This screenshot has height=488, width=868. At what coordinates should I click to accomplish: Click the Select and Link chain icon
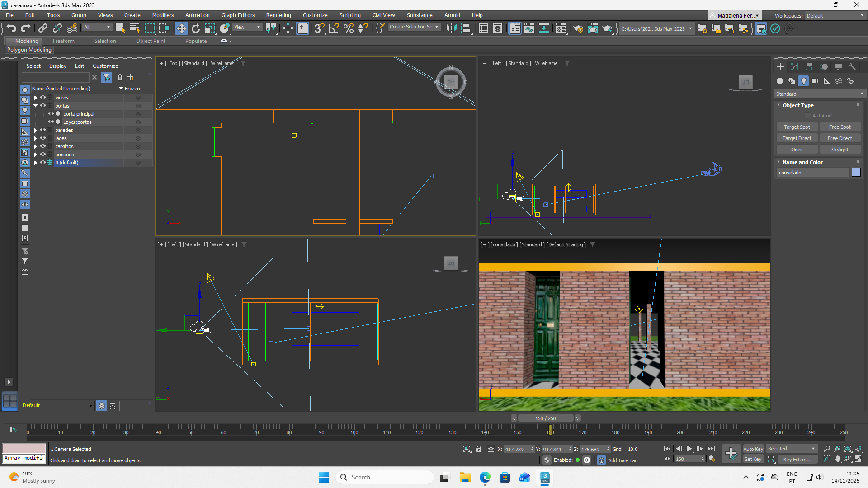click(x=42, y=28)
